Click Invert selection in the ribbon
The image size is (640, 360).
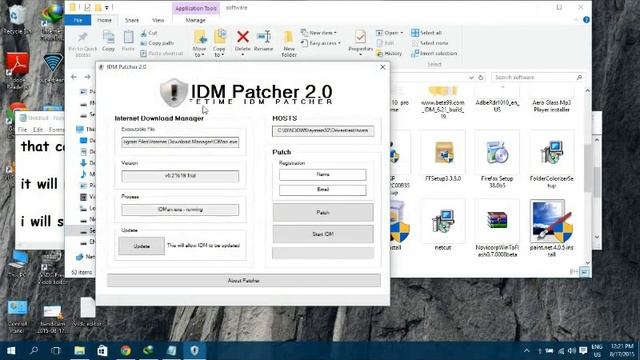click(x=434, y=53)
